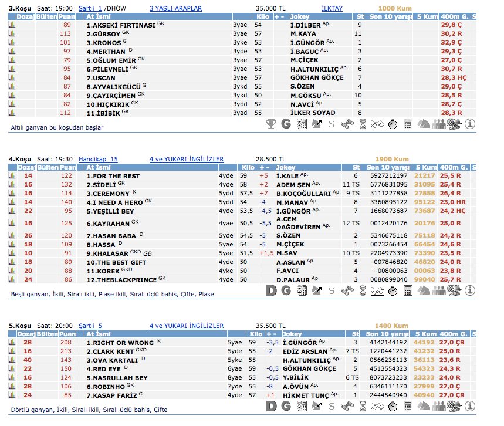The height and width of the screenshot is (426, 504).
Task: Click the stopwatch icon under race 4
Action: 393,290
